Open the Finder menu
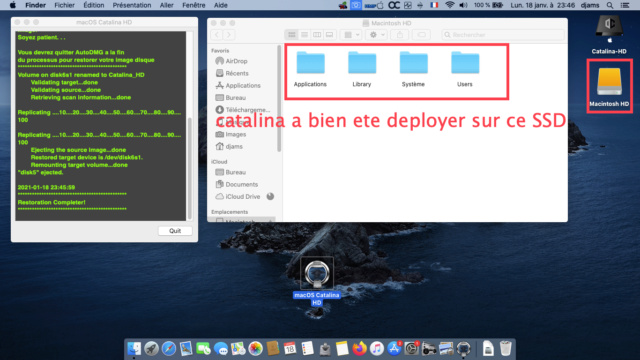Screen dimensions: 640x360 36,5
